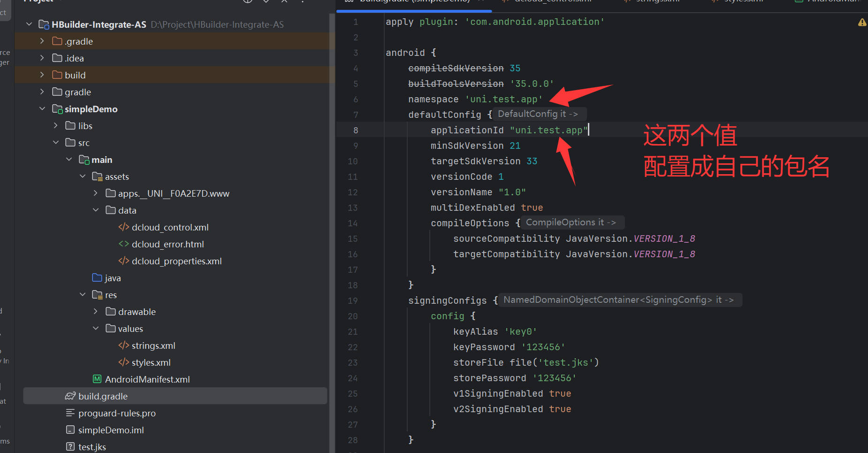Click the .idea folder icon
Screen dimensions: 868x453
coord(57,58)
